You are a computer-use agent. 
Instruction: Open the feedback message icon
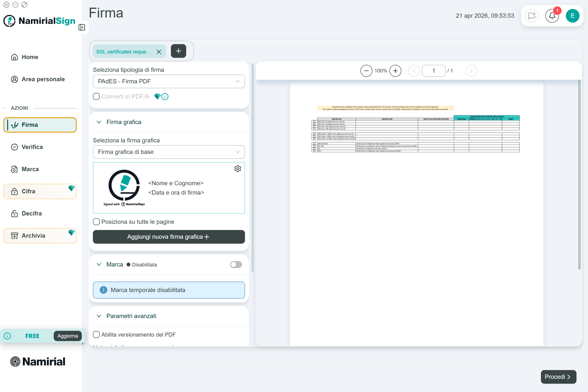point(532,16)
